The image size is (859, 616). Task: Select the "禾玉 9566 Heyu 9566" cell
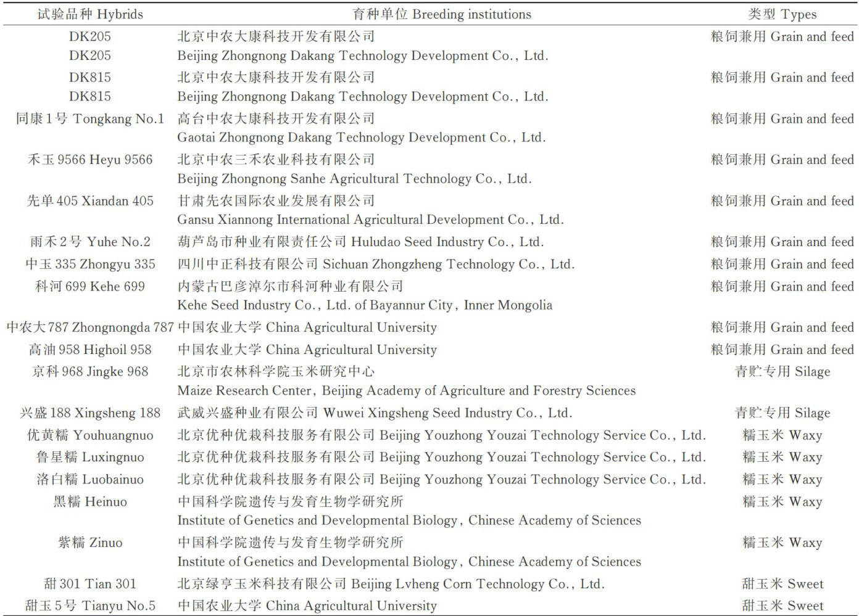pyautogui.click(x=90, y=160)
